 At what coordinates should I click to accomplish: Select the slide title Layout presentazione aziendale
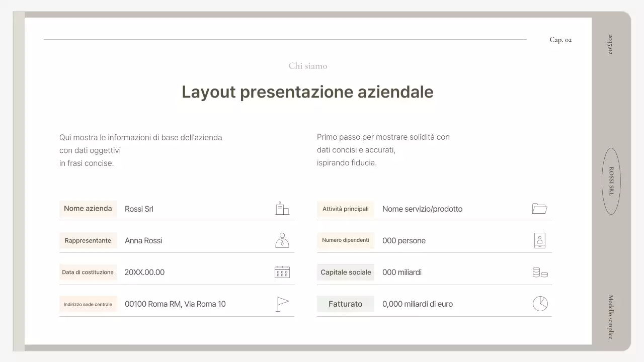(307, 92)
